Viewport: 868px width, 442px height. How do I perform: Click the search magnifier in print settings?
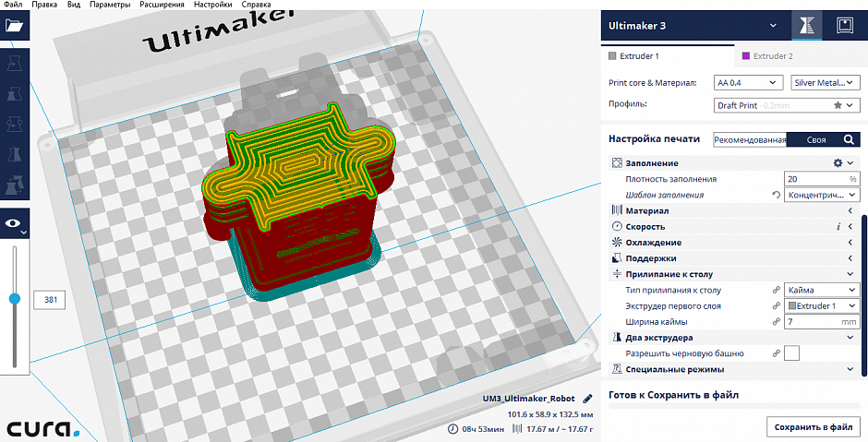(849, 140)
